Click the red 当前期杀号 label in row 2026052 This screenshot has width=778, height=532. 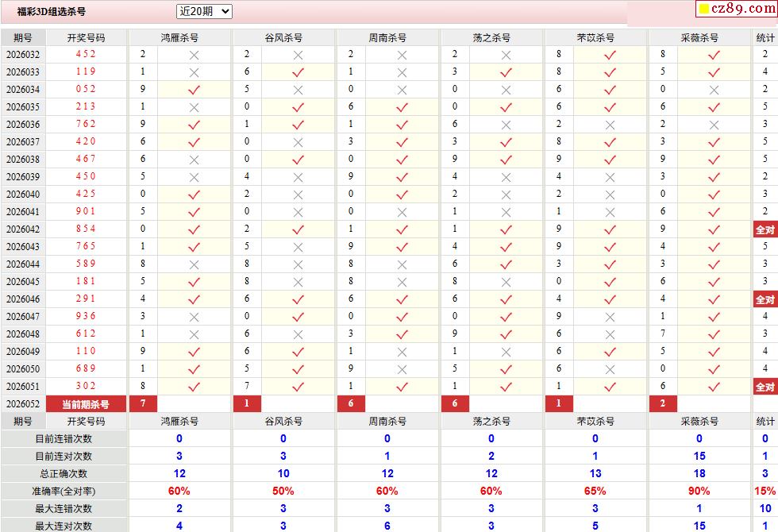(86, 404)
